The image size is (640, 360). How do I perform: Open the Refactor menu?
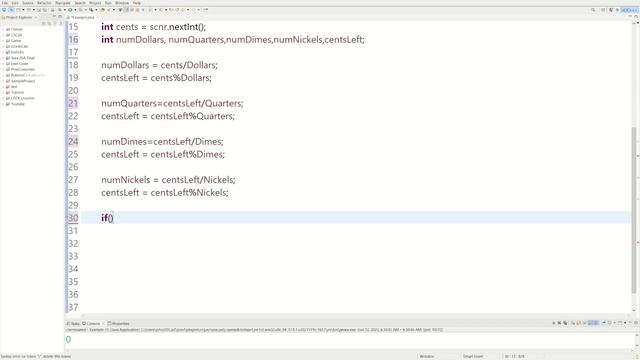(44, 3)
